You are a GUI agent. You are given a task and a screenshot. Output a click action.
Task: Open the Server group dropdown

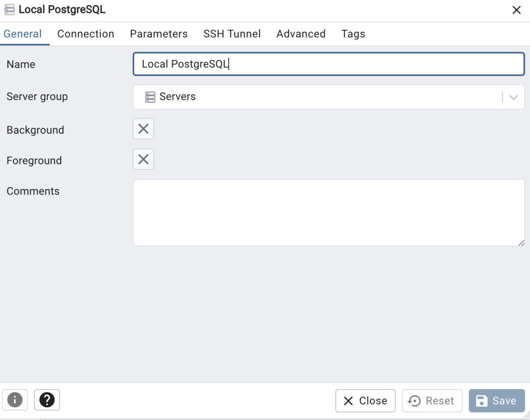pyautogui.click(x=329, y=97)
